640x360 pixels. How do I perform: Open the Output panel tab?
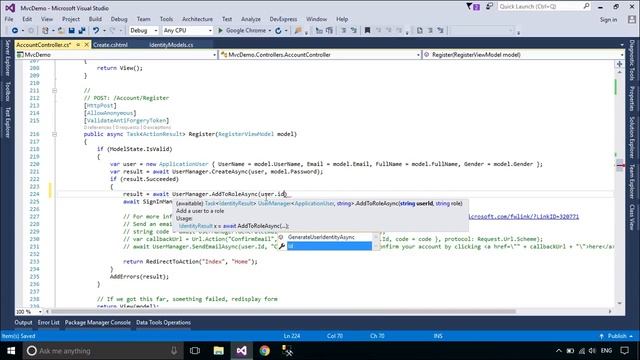tap(23, 322)
